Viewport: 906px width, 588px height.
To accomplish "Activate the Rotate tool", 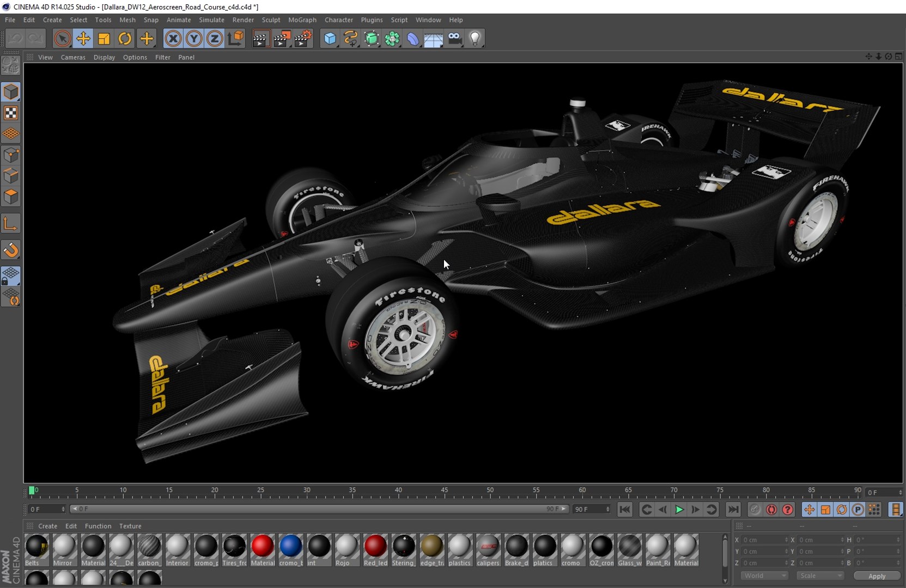I will [125, 39].
